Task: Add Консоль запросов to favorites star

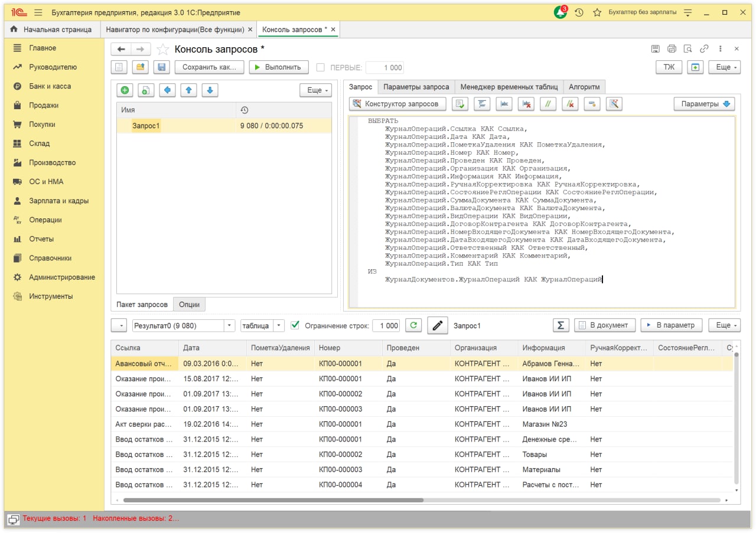Action: point(163,50)
